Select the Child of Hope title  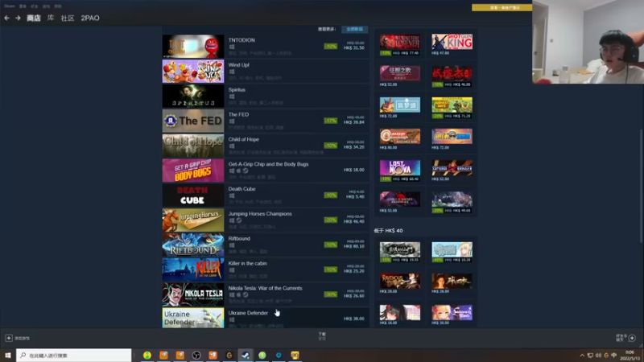(x=244, y=139)
